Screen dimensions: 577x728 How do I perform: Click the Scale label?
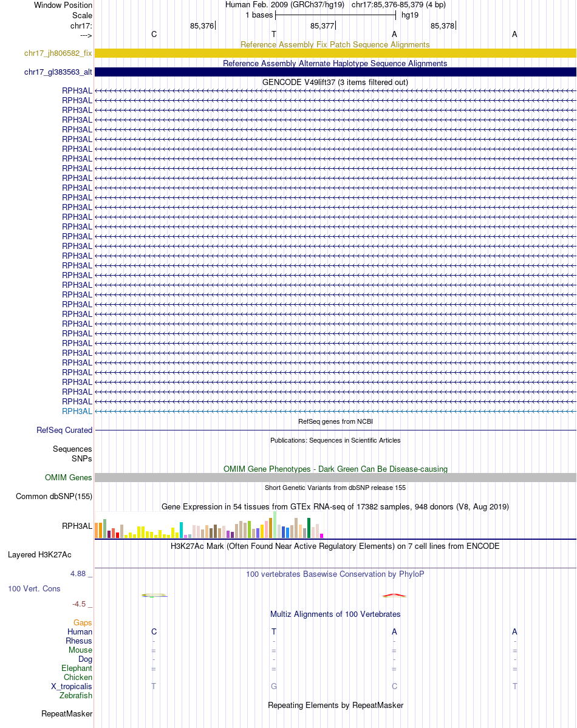[x=82, y=15]
